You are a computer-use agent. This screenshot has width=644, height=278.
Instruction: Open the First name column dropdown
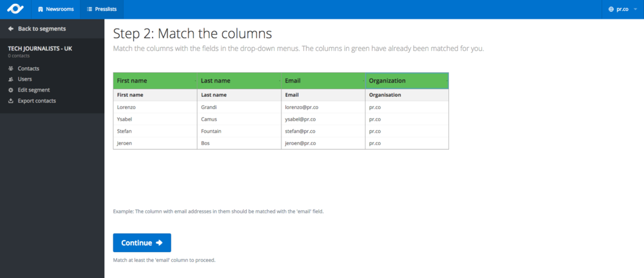tap(155, 81)
